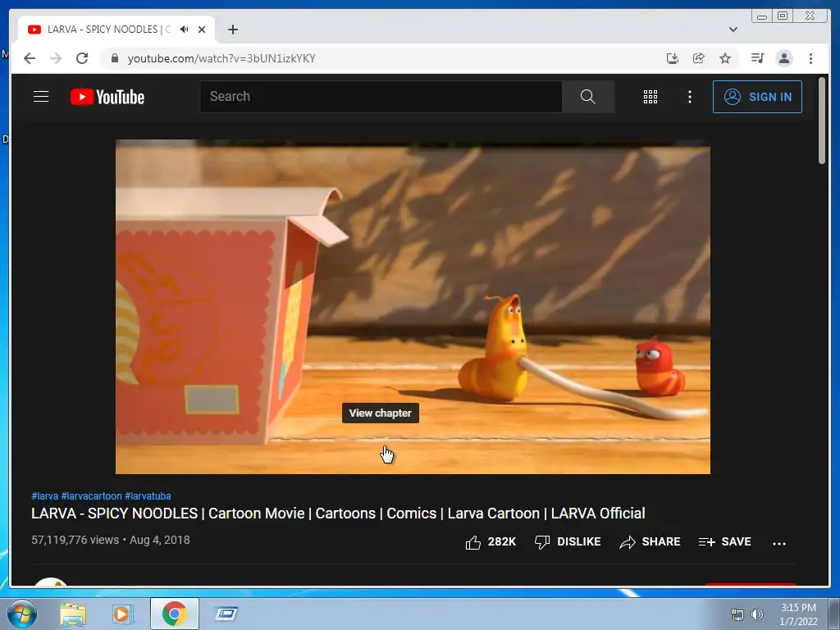Click the SIGN IN button

pyautogui.click(x=757, y=97)
